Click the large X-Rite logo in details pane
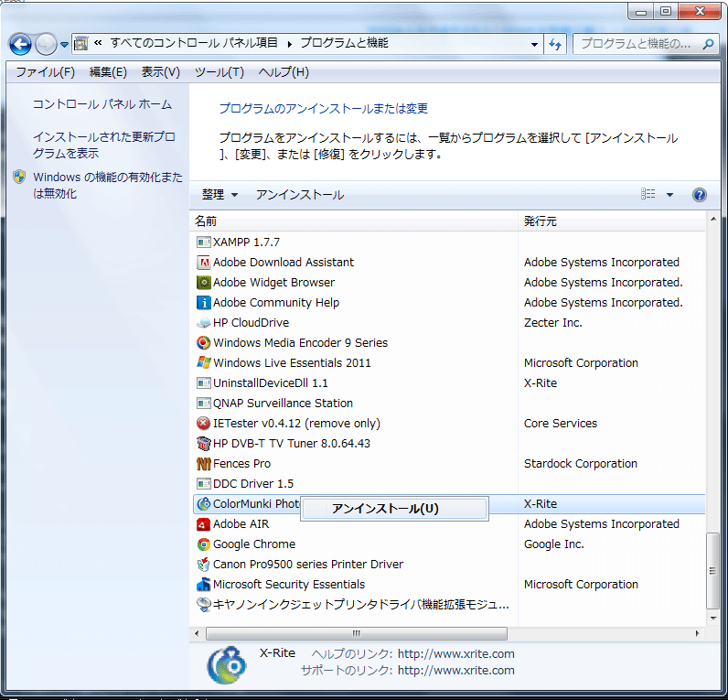Viewport: 728px width, 700px height. [227, 665]
